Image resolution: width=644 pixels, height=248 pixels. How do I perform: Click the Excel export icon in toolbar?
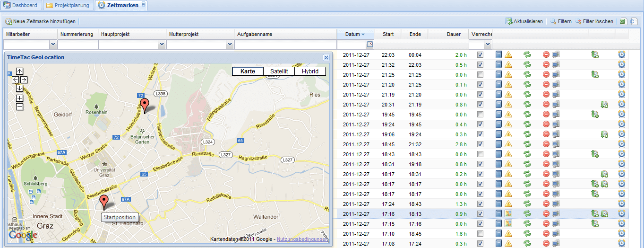623,21
